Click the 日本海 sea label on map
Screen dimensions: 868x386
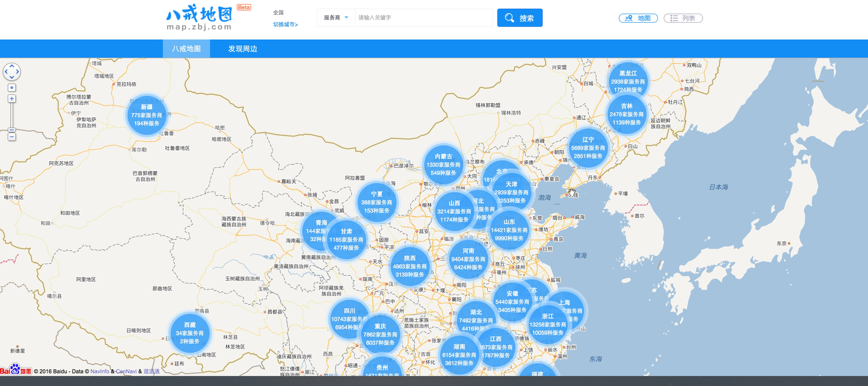tap(719, 187)
